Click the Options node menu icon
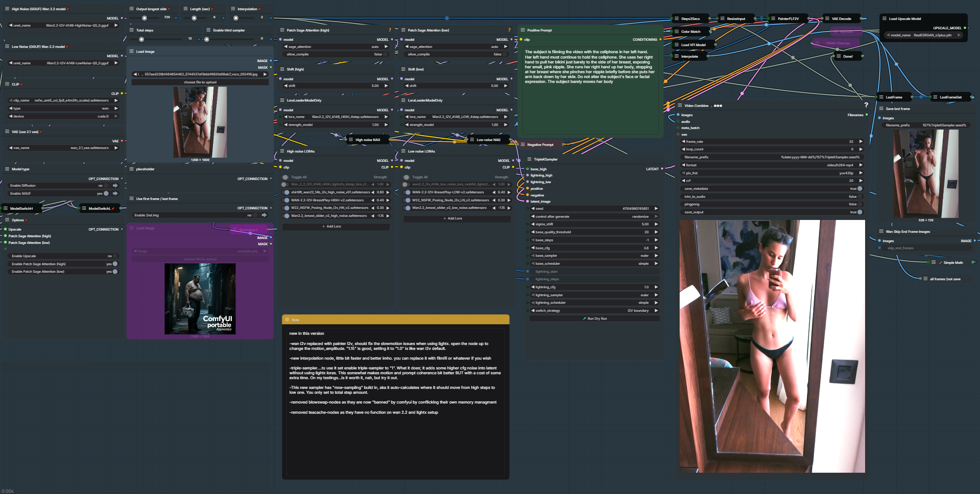Screen dimensions: 980x494 [x=7, y=220]
